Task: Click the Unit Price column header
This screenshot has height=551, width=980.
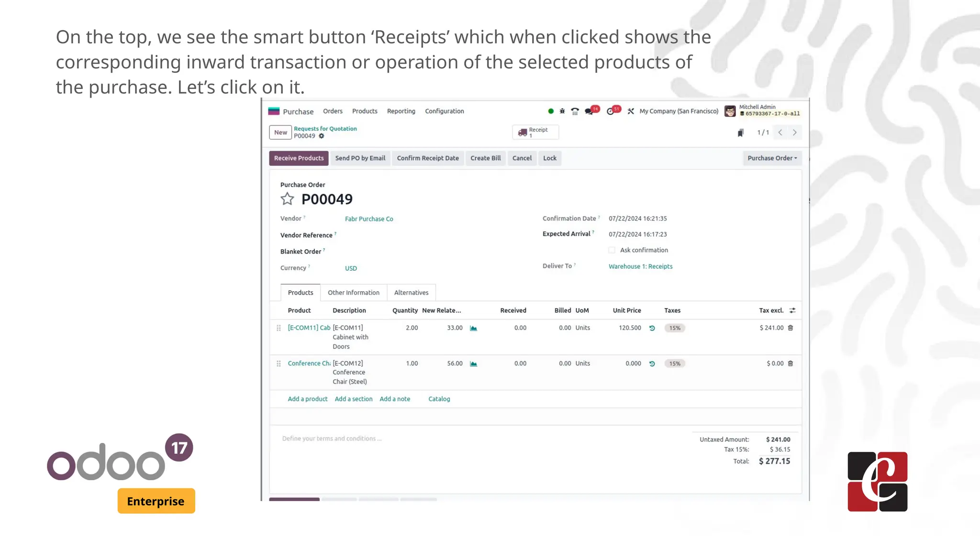Action: click(627, 310)
